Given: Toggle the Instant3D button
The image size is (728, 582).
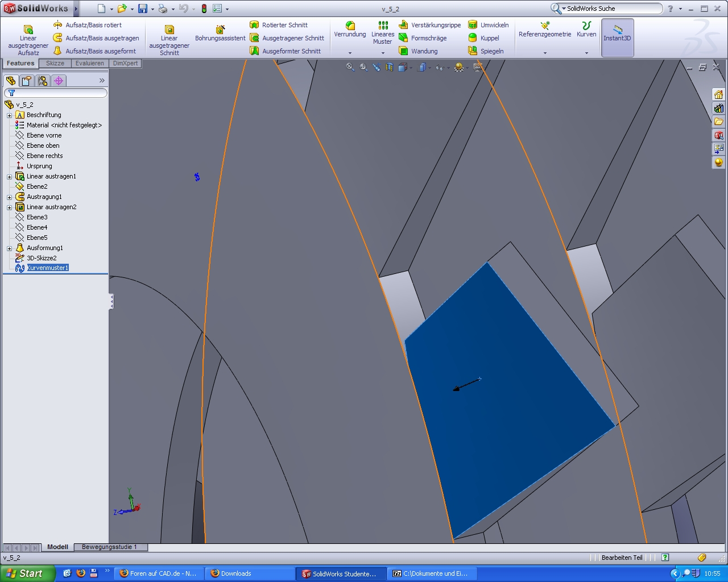Looking at the screenshot, I should coord(617,38).
